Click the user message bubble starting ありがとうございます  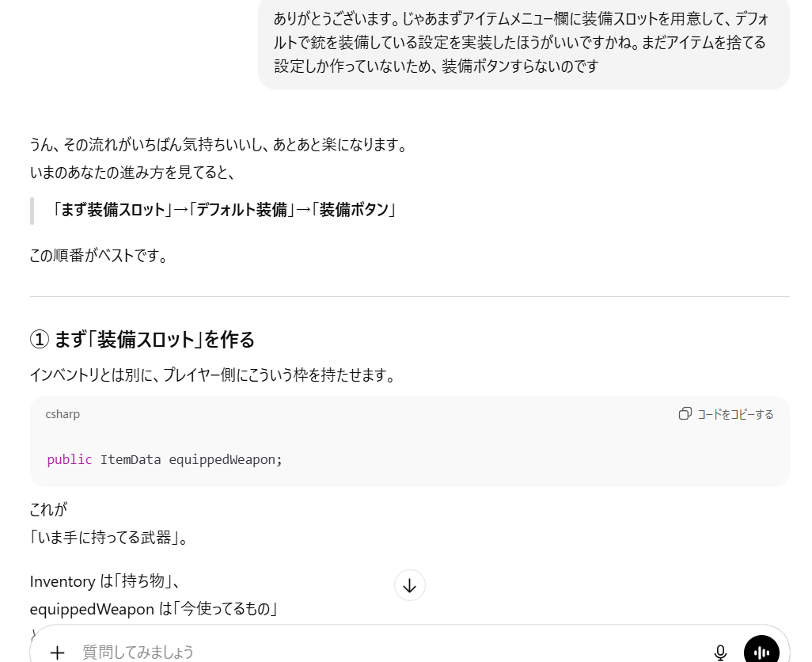click(522, 42)
